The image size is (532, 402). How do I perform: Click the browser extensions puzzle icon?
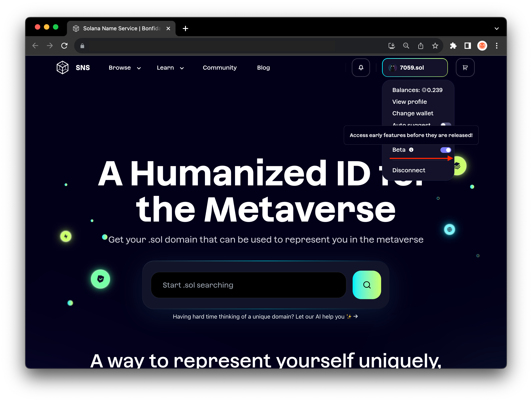coord(453,46)
